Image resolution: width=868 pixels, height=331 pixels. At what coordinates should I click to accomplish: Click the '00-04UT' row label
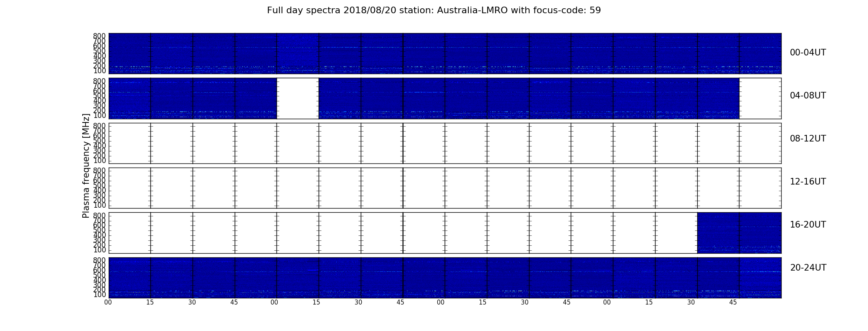tap(808, 53)
